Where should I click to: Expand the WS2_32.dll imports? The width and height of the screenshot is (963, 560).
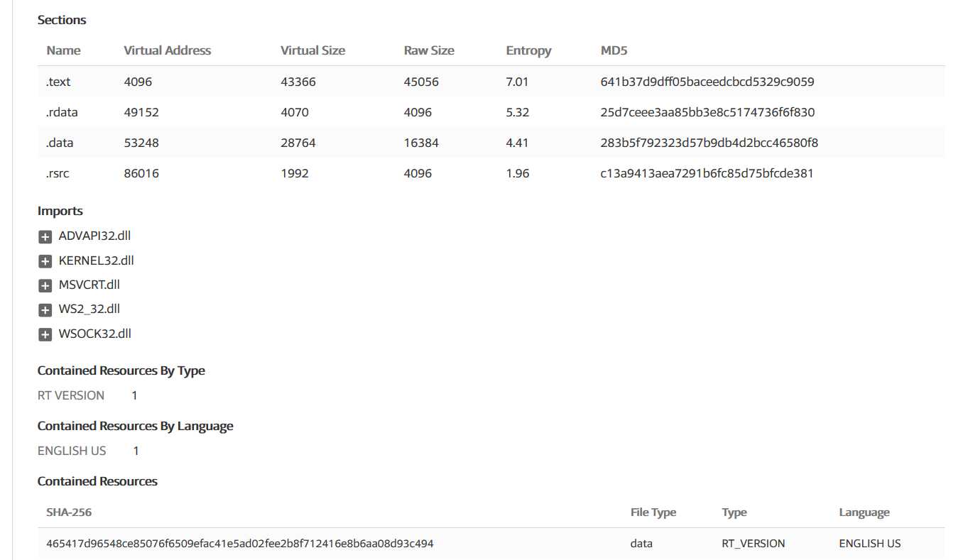pos(45,310)
